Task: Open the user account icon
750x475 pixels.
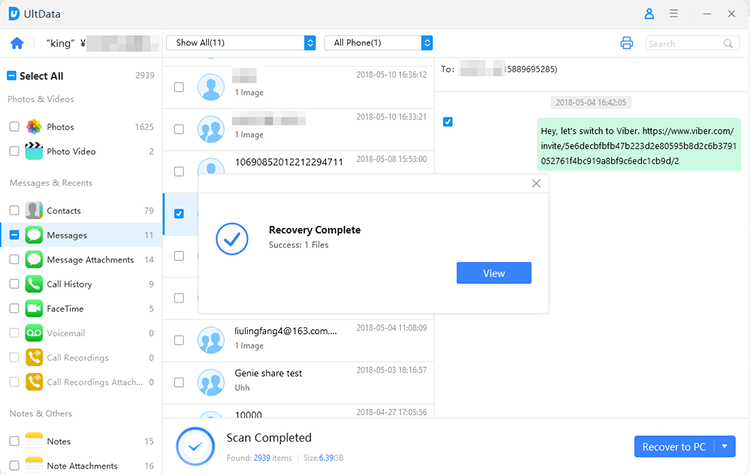Action: pyautogui.click(x=649, y=14)
